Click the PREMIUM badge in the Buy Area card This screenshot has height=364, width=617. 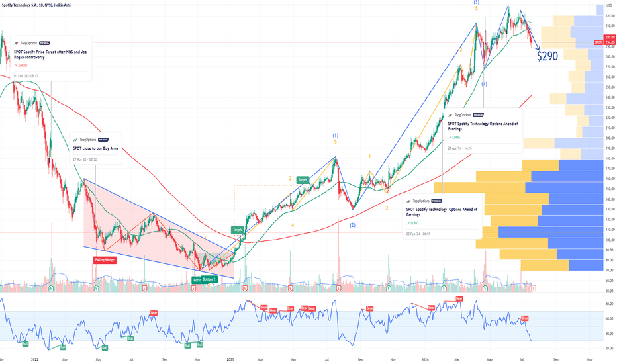[103, 139]
